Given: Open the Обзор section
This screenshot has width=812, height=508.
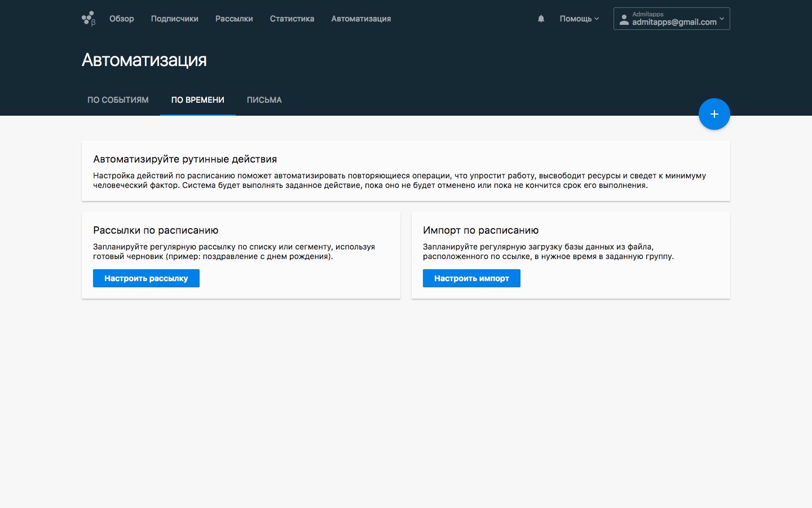Looking at the screenshot, I should [x=122, y=19].
